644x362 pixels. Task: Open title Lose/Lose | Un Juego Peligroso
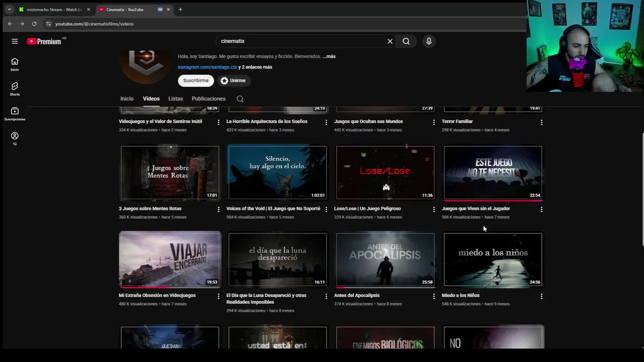point(367,209)
